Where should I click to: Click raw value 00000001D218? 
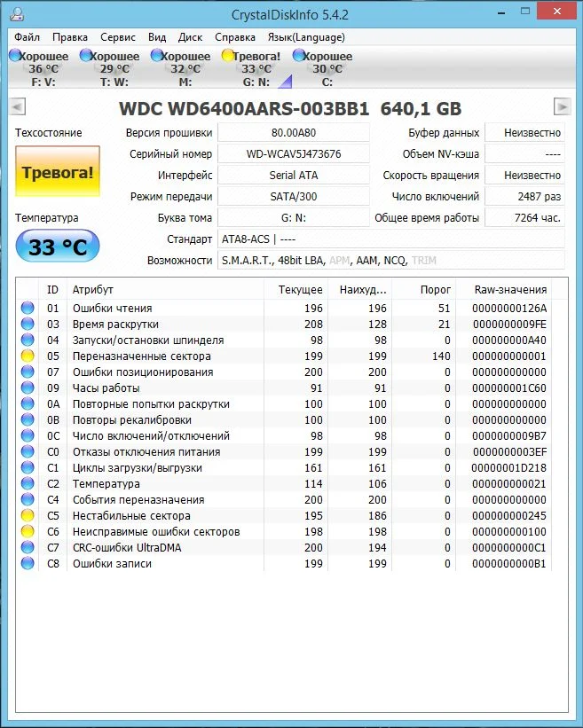509,468
